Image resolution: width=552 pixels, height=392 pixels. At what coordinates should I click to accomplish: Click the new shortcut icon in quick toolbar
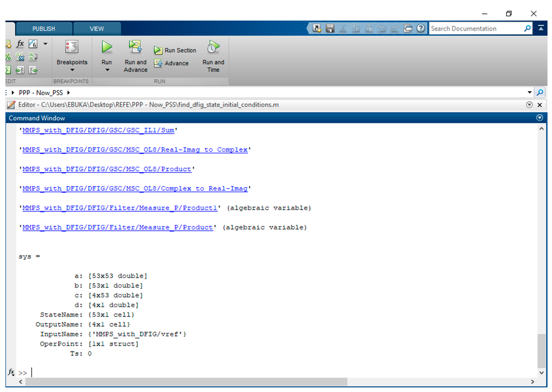317,29
